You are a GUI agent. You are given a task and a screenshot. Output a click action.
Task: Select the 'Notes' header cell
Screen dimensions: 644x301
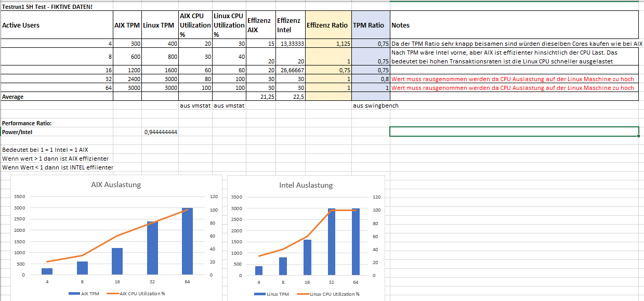514,25
